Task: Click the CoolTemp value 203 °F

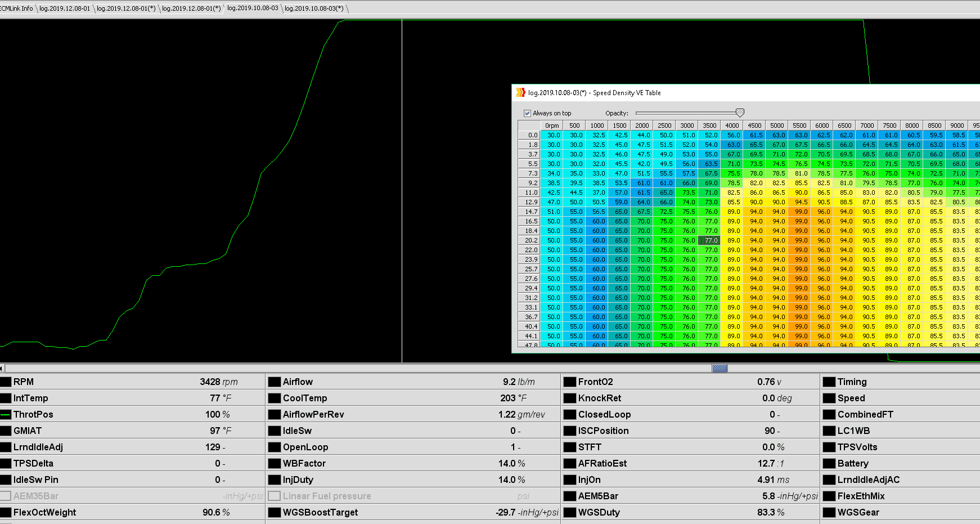Action: click(x=514, y=398)
